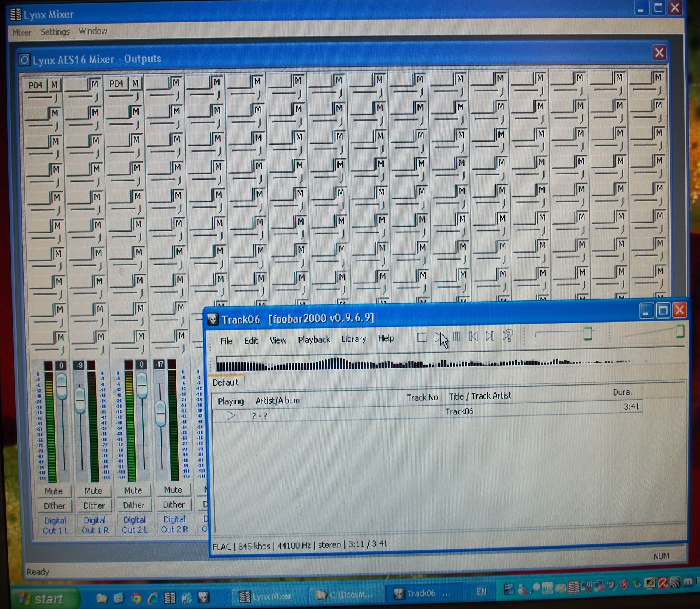Click the wireless signal tray icon

point(675,582)
